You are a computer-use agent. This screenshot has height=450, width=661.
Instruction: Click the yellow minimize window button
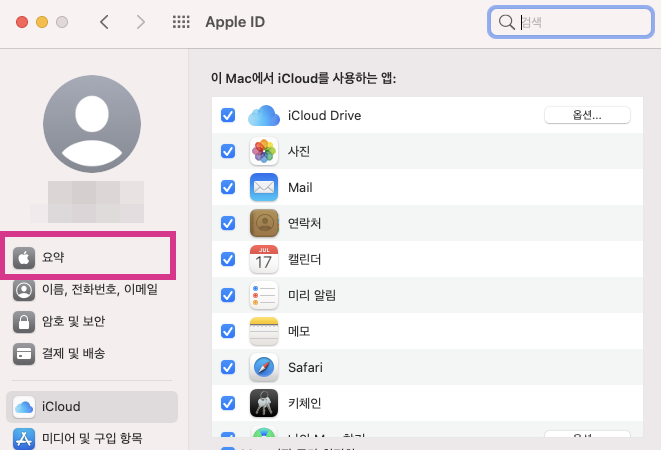(x=42, y=22)
